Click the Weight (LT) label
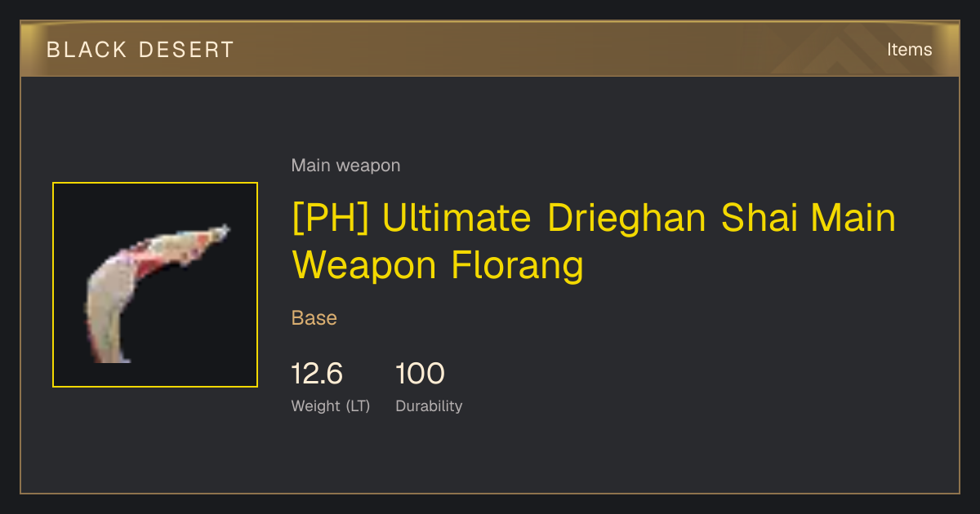This screenshot has width=980, height=514. (331, 405)
